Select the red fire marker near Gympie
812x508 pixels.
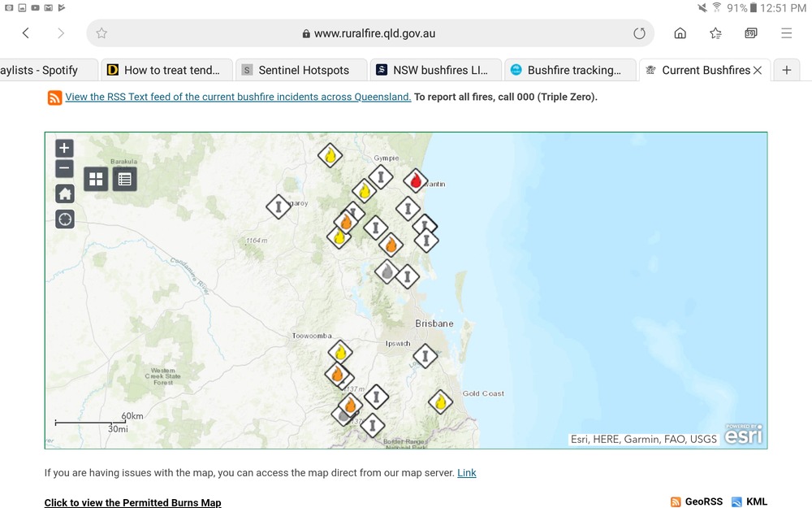(416, 180)
